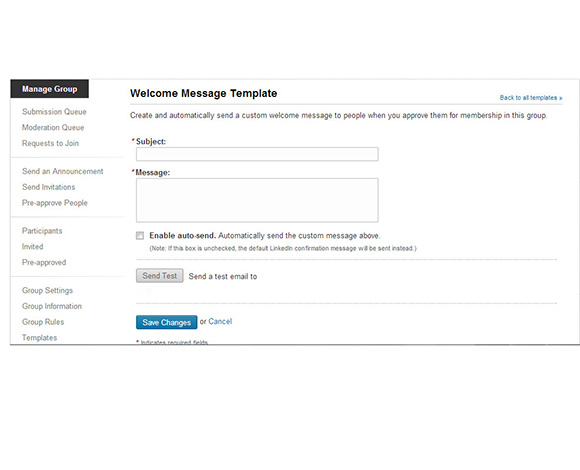
Task: Open Group Rules
Action: tap(43, 322)
